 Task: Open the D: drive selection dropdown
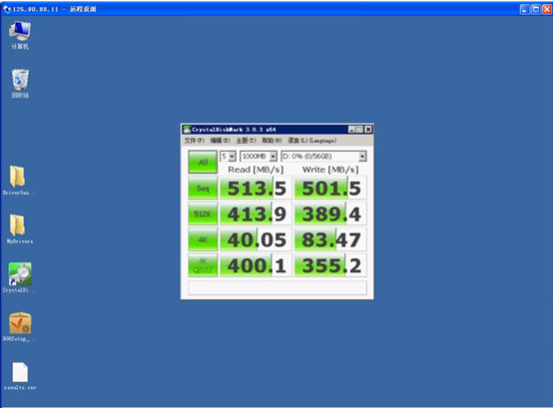324,156
